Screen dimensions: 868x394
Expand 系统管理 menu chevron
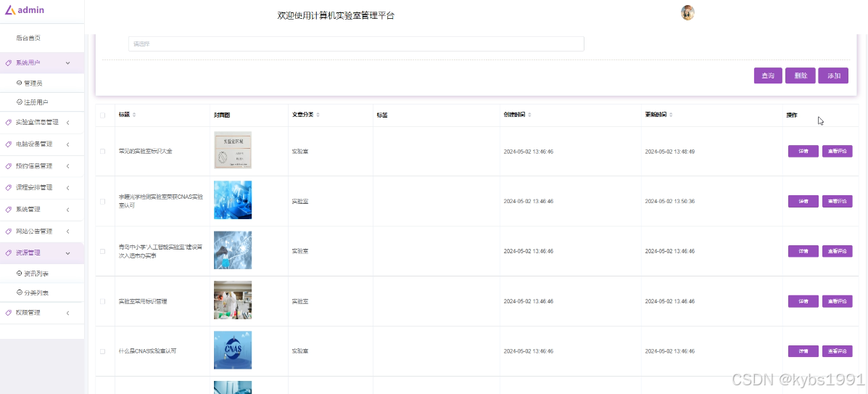[x=67, y=210]
